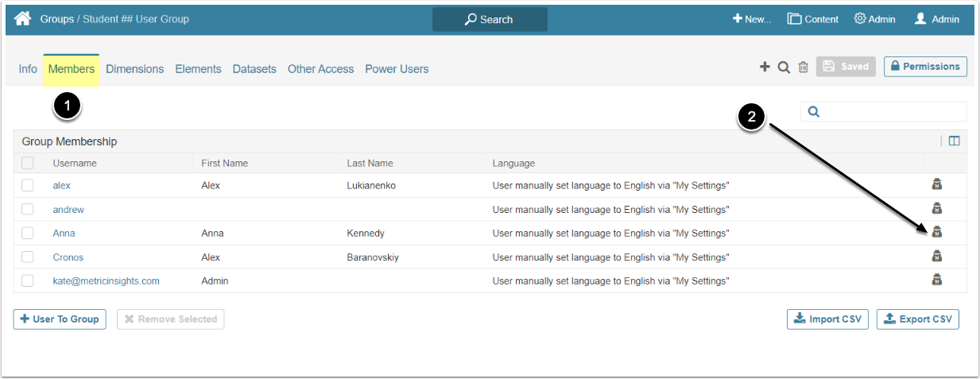Open the Power Users tab

pos(397,69)
